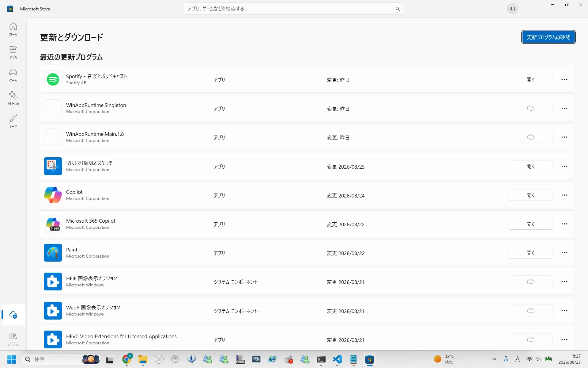Click the HEVC Video Extensions for Licensed Applications title
The width and height of the screenshot is (588, 368).
click(x=121, y=336)
